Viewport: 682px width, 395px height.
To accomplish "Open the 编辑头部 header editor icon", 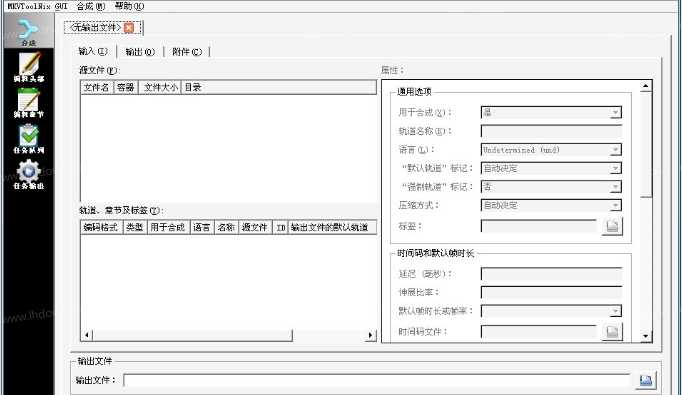I will (x=29, y=67).
